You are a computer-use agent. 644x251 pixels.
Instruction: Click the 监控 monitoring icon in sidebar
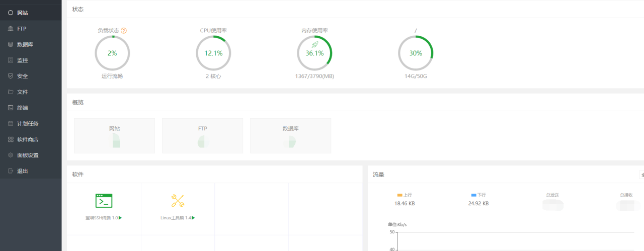(11, 60)
